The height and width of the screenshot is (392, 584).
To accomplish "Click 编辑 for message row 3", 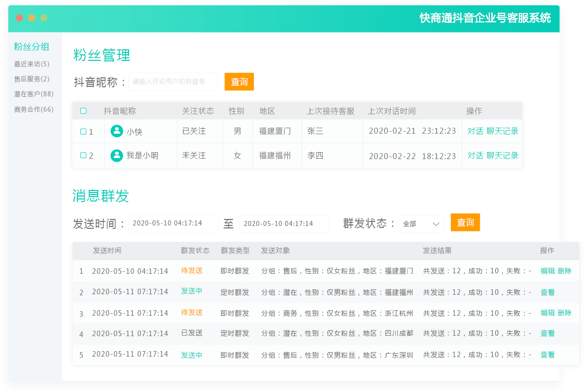I will coord(548,313).
